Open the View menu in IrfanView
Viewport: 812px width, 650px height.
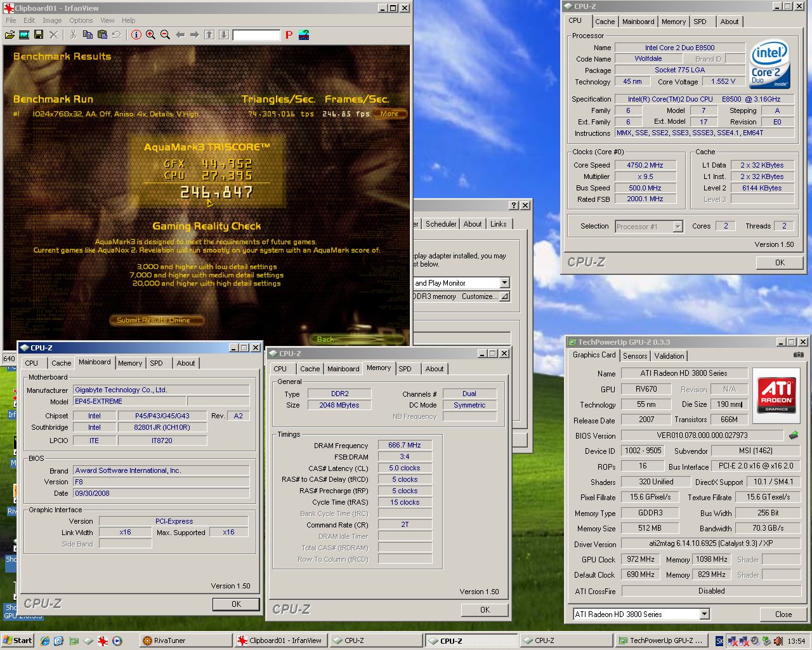point(108,20)
